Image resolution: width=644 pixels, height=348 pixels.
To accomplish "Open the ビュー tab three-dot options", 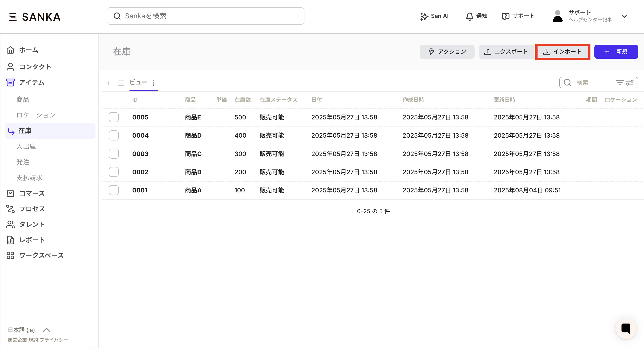I will click(153, 83).
